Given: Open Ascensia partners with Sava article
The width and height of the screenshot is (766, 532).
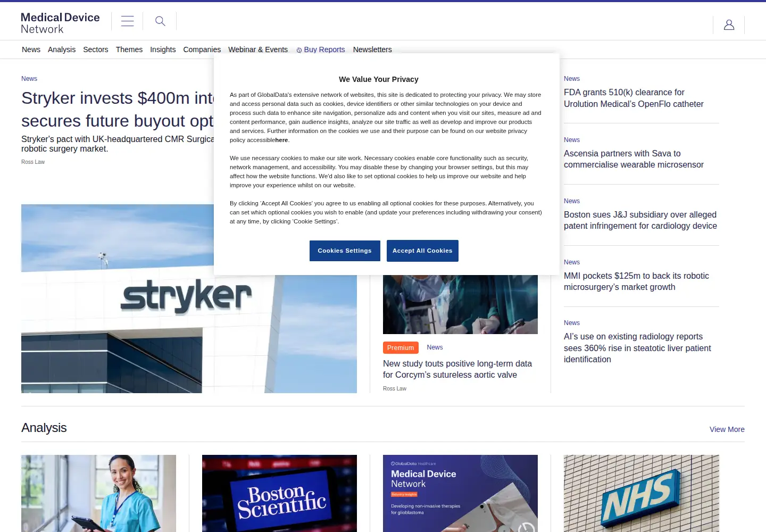Looking at the screenshot, I should [x=634, y=159].
